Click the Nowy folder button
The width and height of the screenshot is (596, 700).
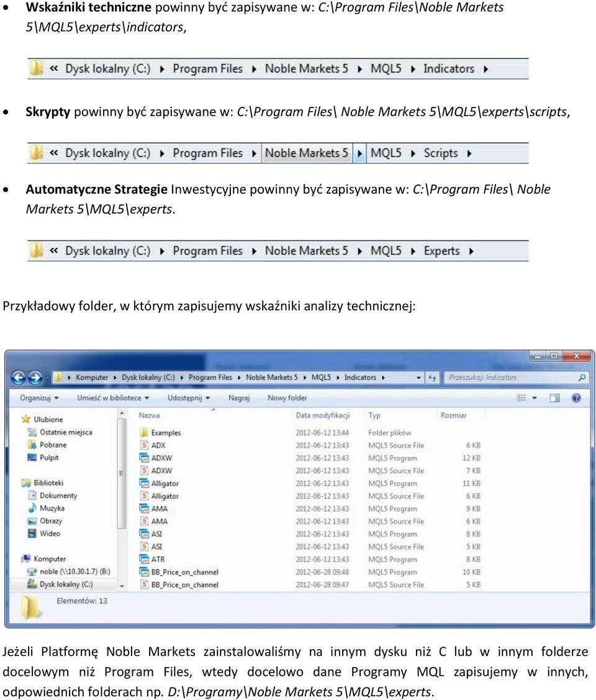click(287, 398)
